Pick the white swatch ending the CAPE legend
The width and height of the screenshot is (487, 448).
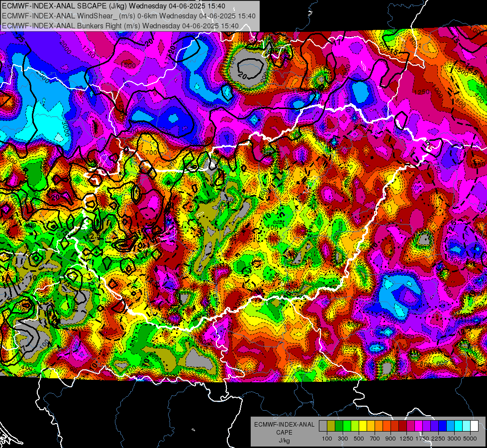[474, 426]
